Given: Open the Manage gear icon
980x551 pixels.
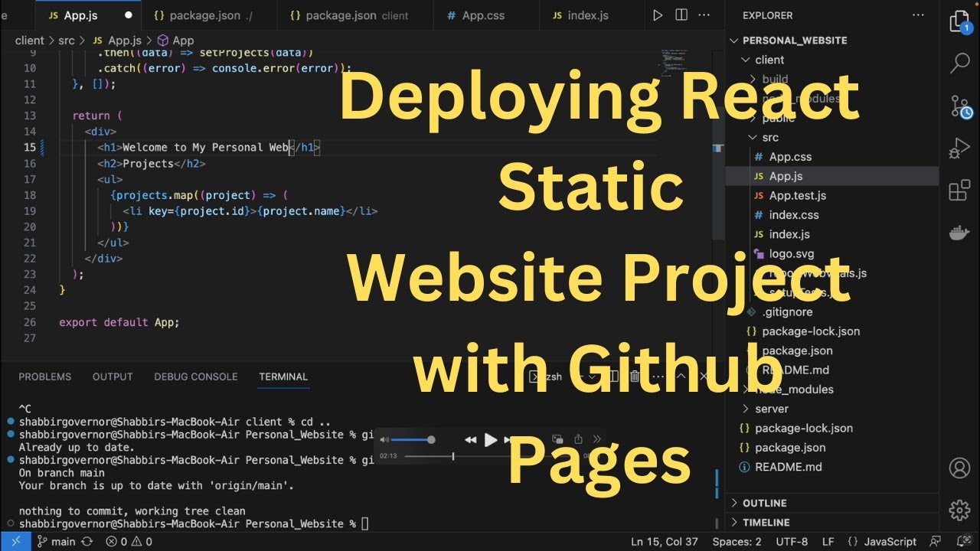Looking at the screenshot, I should pos(959,510).
